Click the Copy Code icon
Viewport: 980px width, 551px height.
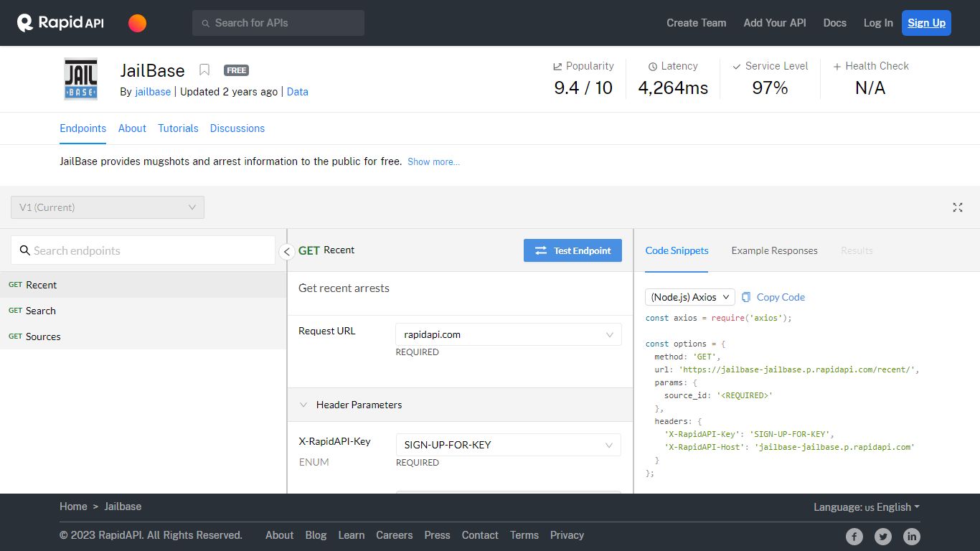[746, 297]
